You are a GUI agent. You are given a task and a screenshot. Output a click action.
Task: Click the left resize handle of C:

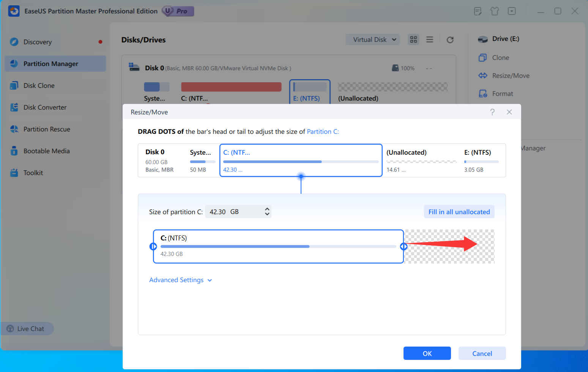(153, 246)
